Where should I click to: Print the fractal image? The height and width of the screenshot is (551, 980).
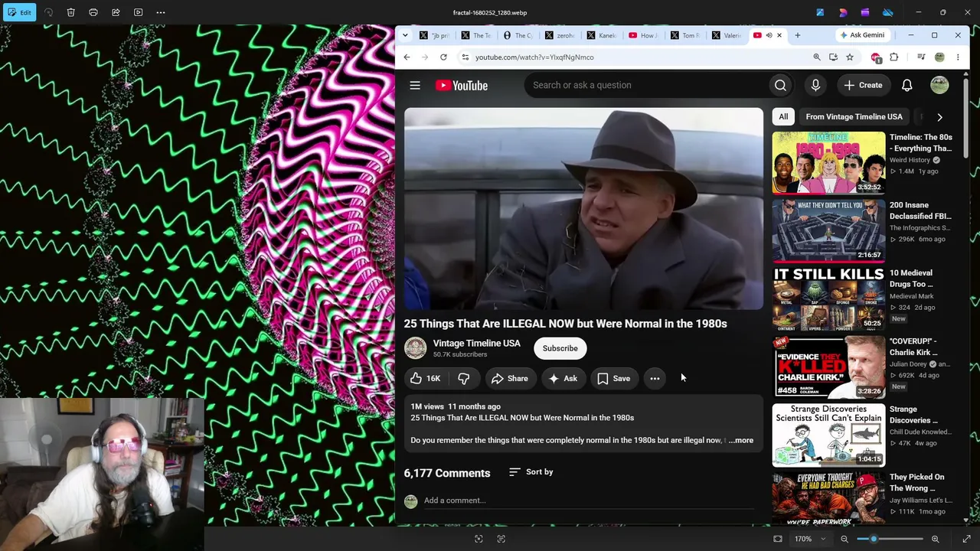point(93,12)
